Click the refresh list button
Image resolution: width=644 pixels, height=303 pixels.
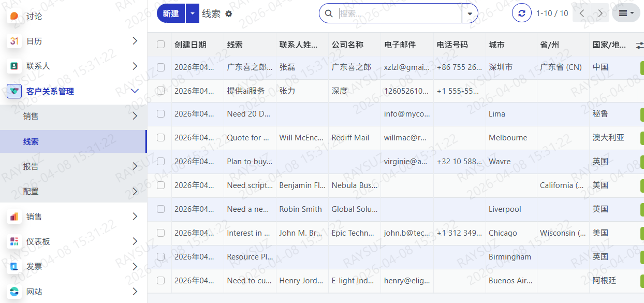[x=522, y=13]
